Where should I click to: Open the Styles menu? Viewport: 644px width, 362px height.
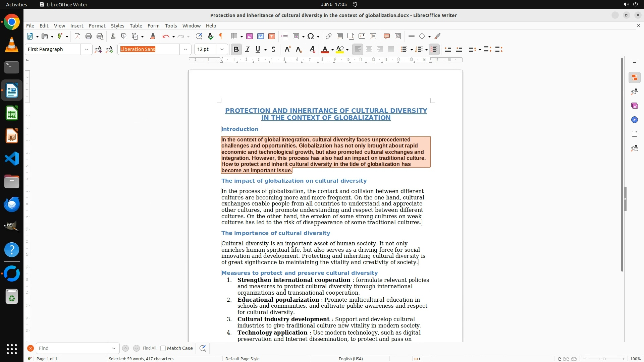click(117, 25)
